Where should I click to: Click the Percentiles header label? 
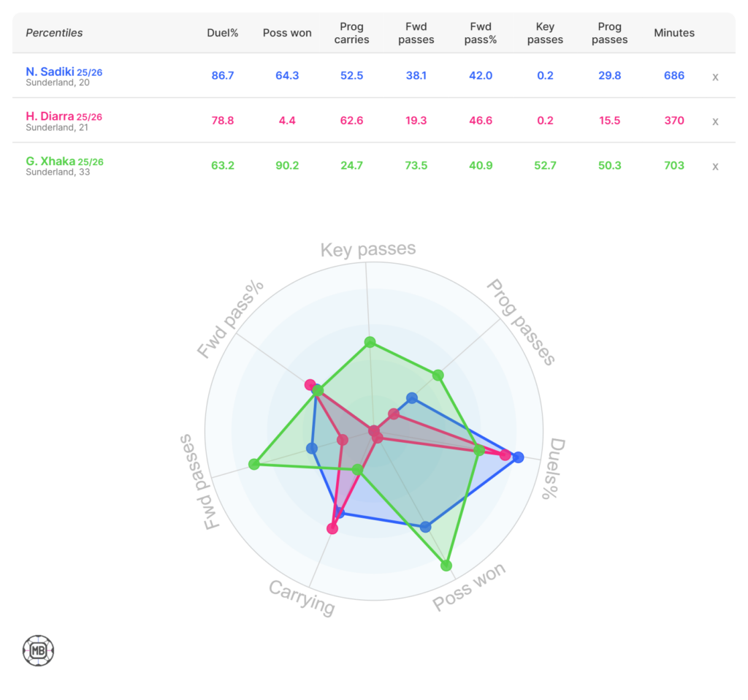coord(54,33)
